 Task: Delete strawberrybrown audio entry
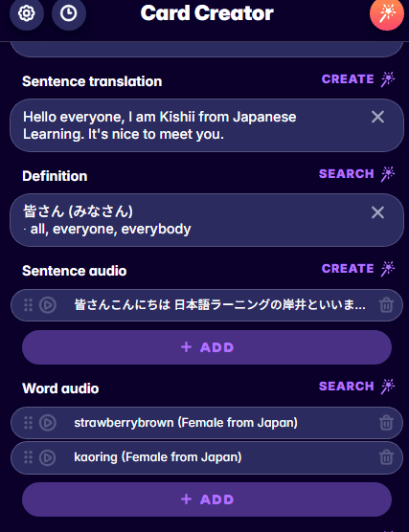click(386, 423)
